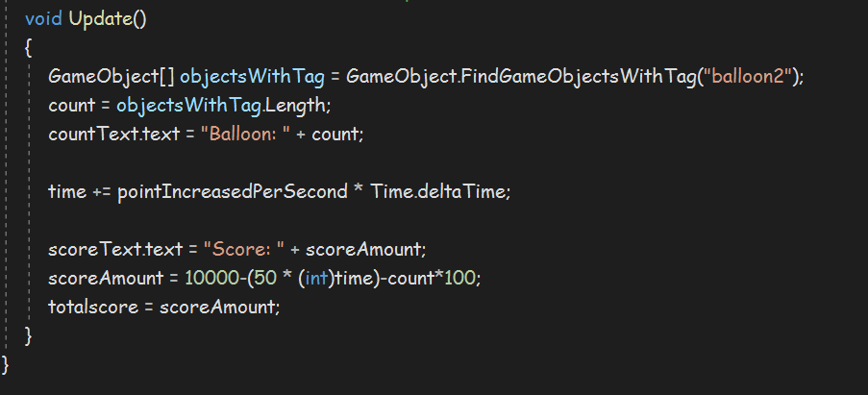Screen dimensions: 868x395
Task: Click objectsWithTag variable in declaration line
Action: click(252, 76)
